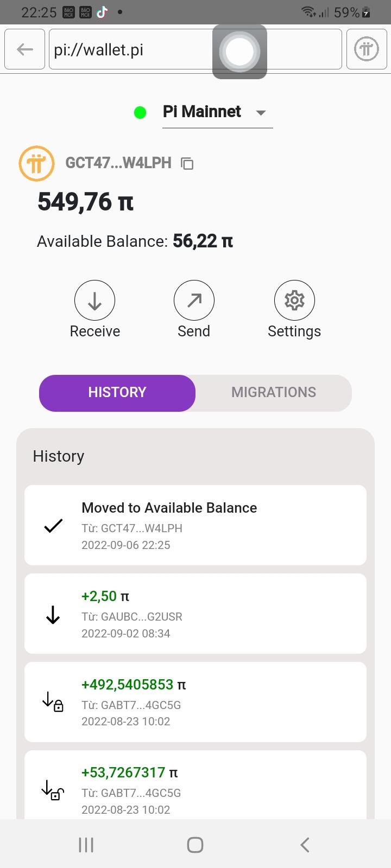
Task: Tap the Receive down-arrow icon
Action: click(94, 301)
